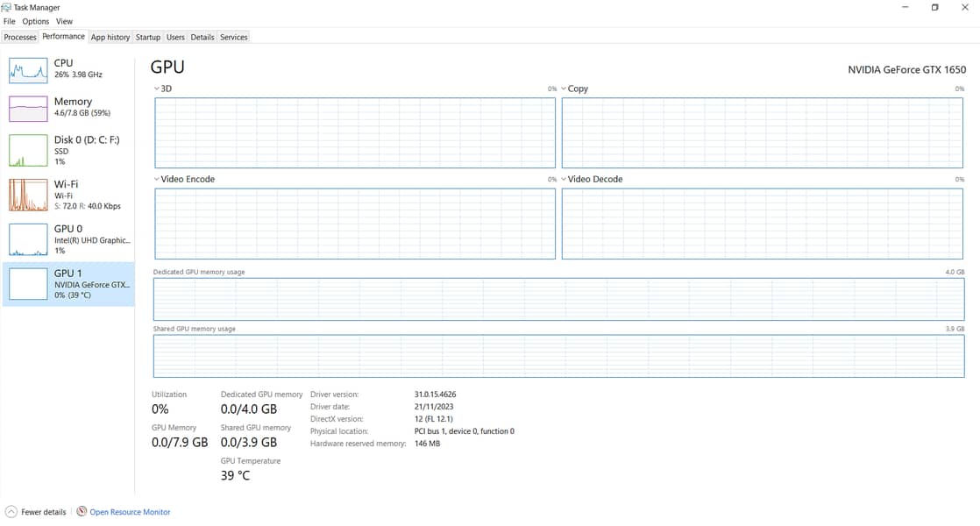This screenshot has height=526, width=980.
Task: Click the Fewer details arrow icon
Action: tap(11, 512)
